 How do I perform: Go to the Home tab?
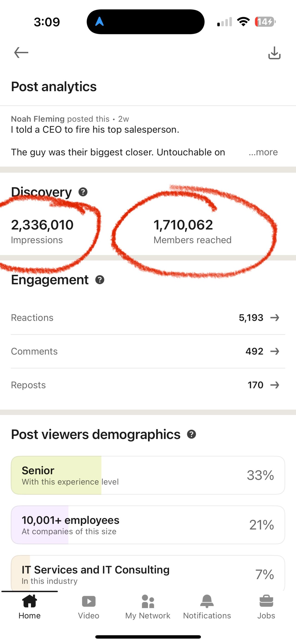pos(29,607)
